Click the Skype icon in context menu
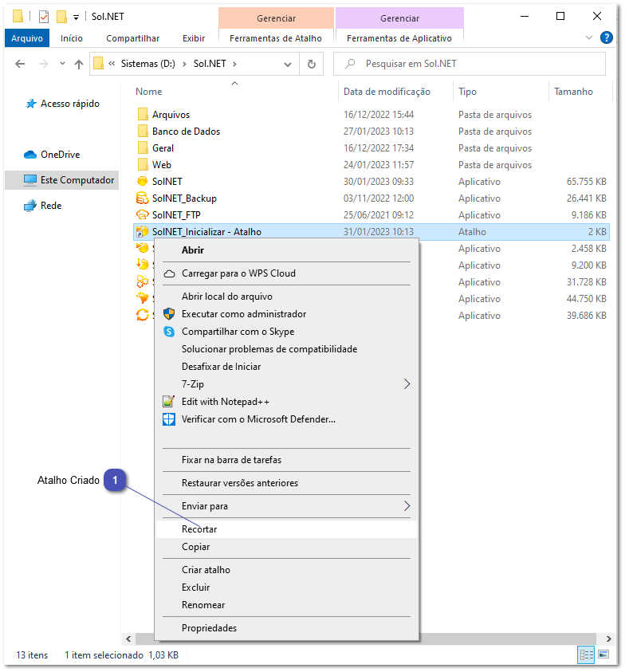 pyautogui.click(x=169, y=332)
